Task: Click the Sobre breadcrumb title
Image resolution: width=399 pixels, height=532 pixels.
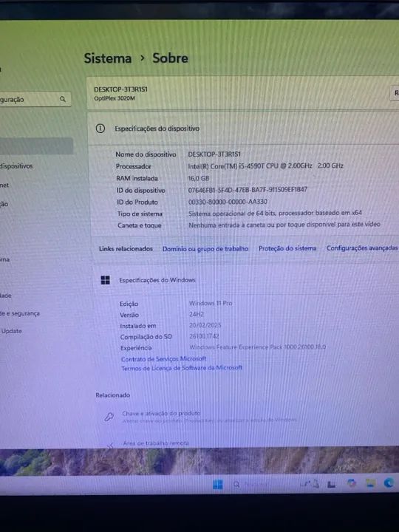Action: tap(170, 58)
